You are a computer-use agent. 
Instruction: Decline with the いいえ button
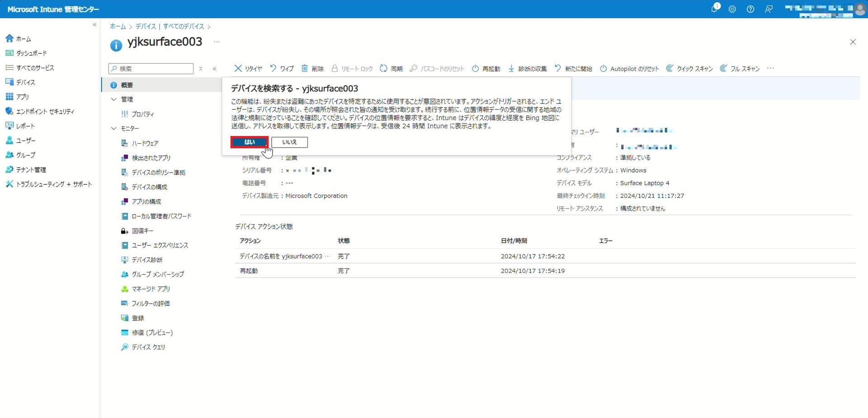[289, 142]
